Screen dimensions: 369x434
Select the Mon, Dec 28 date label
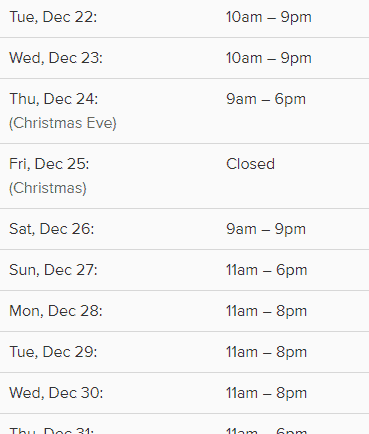[56, 311]
